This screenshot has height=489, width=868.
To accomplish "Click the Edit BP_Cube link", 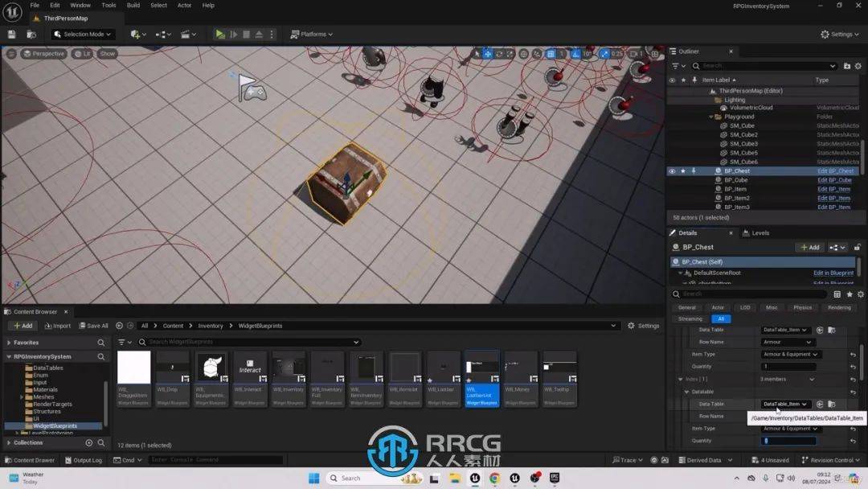I will (x=833, y=180).
